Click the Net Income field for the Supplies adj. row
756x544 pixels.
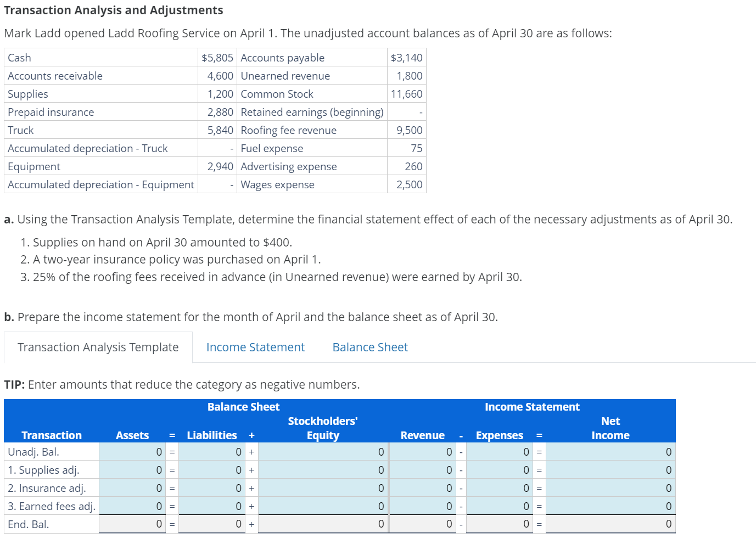(x=610, y=469)
